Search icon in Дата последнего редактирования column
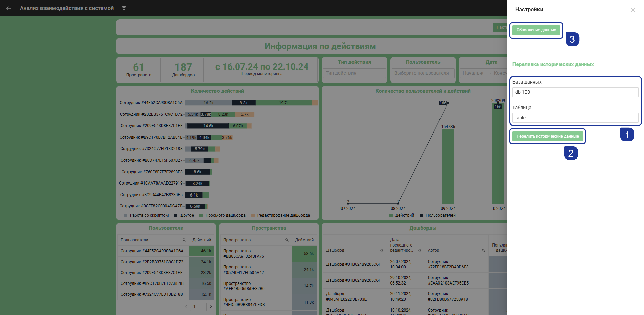The image size is (644, 315). coord(420,251)
